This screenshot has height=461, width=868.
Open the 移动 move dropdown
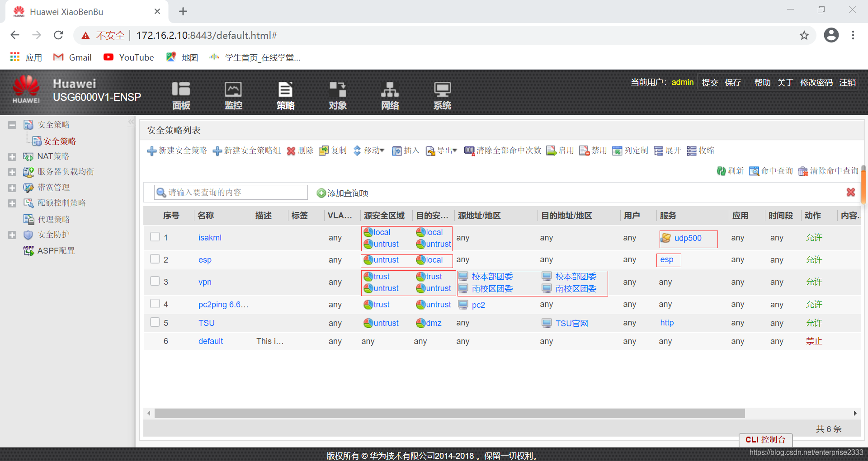(x=369, y=151)
